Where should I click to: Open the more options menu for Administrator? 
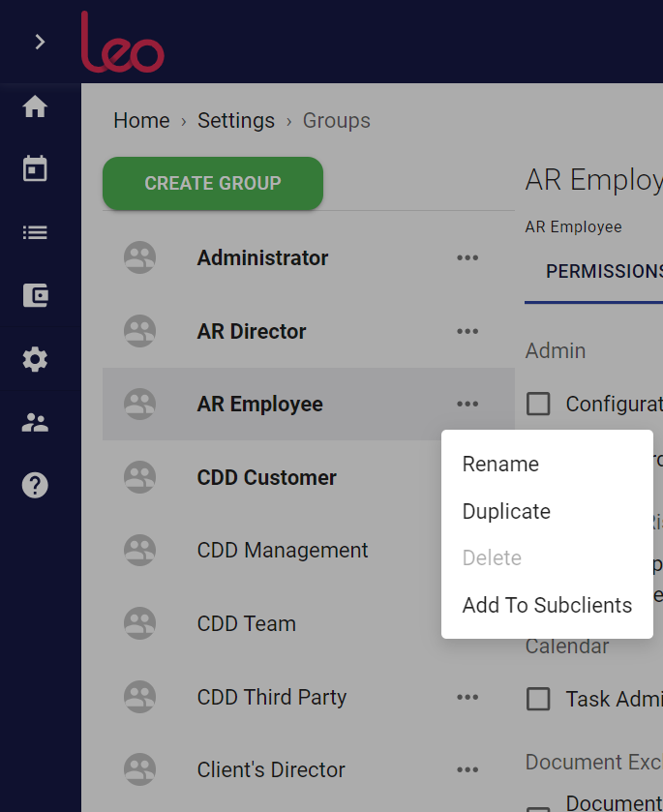pyautogui.click(x=467, y=257)
